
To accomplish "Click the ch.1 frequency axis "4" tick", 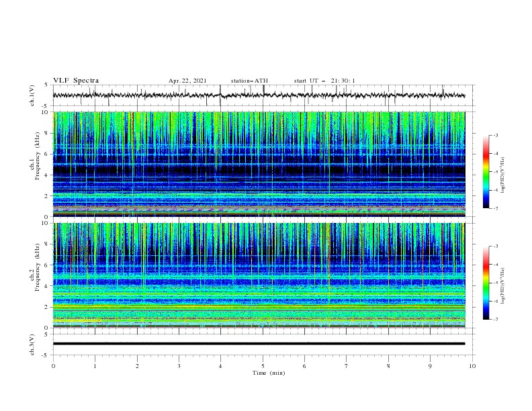I will (x=47, y=175).
